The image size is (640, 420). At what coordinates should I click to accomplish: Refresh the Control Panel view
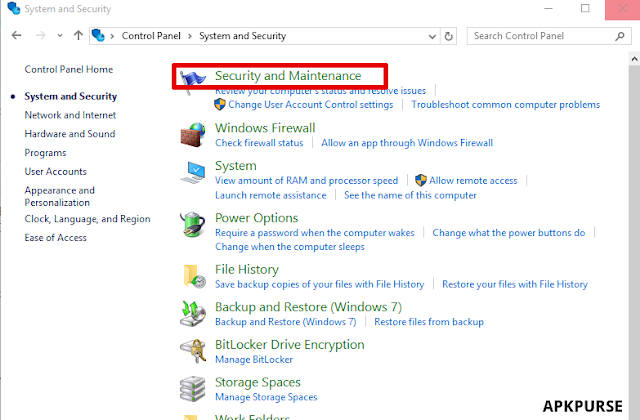point(449,36)
